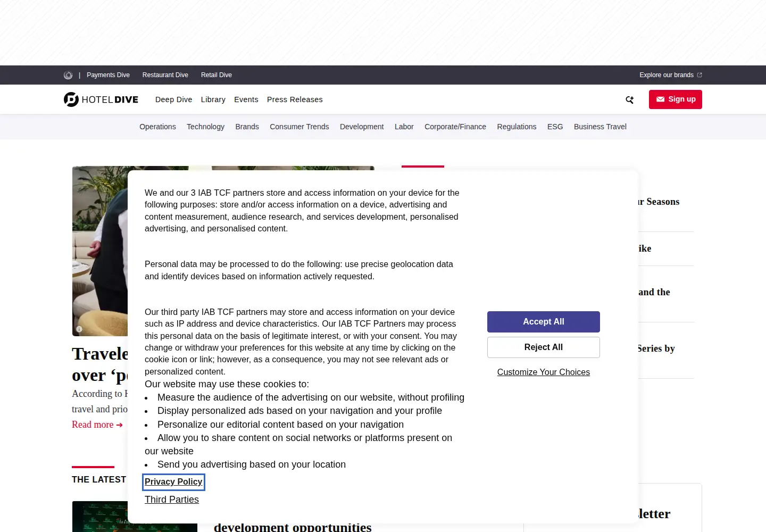766x532 pixels.
Task: Visit Restaurant Dive from top bar
Action: pos(165,75)
